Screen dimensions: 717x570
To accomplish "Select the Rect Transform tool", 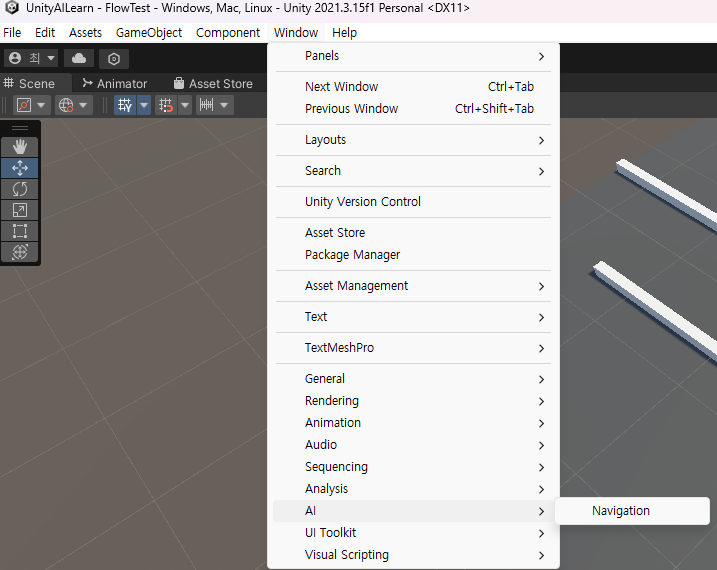I will [20, 231].
